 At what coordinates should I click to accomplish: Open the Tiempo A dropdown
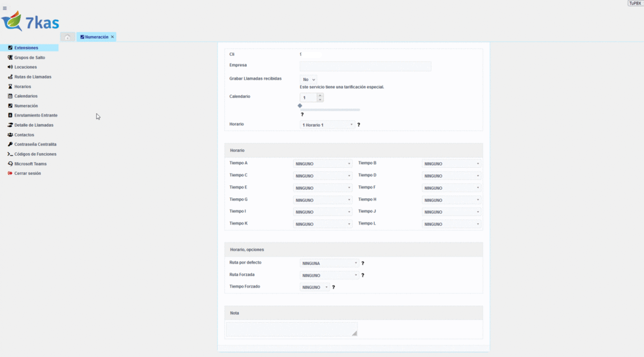[x=323, y=164]
